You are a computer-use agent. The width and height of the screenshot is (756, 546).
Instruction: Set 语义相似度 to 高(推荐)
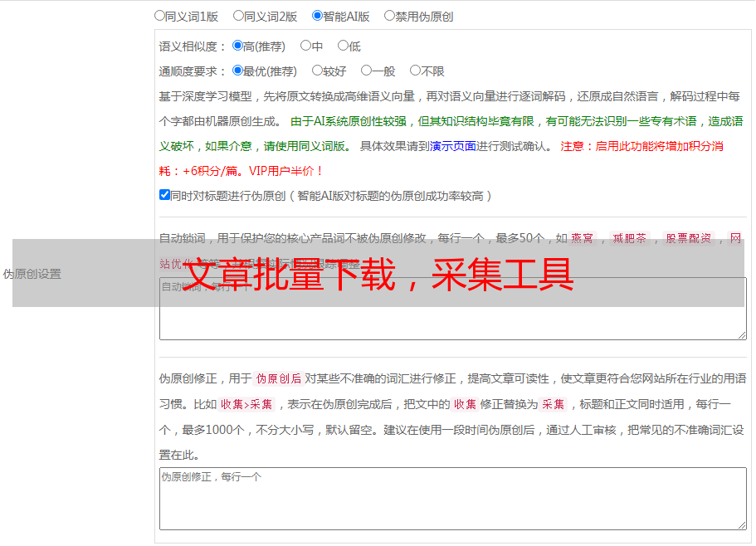click(x=237, y=46)
